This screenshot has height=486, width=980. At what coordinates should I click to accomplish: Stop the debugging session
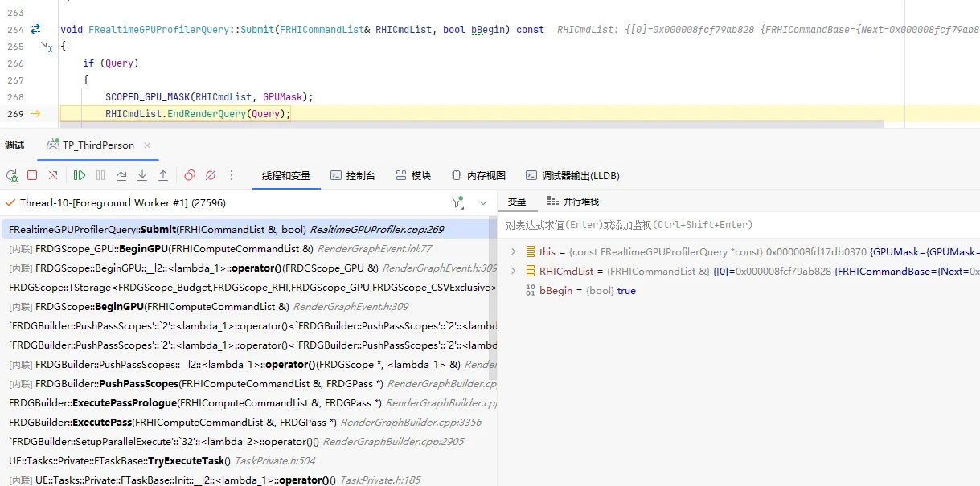pos(32,175)
